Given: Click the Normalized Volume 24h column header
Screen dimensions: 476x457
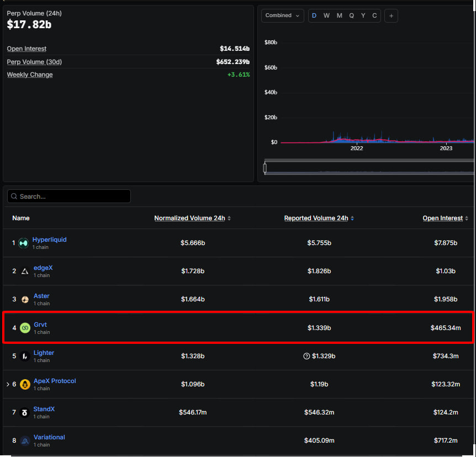Looking at the screenshot, I should [190, 218].
